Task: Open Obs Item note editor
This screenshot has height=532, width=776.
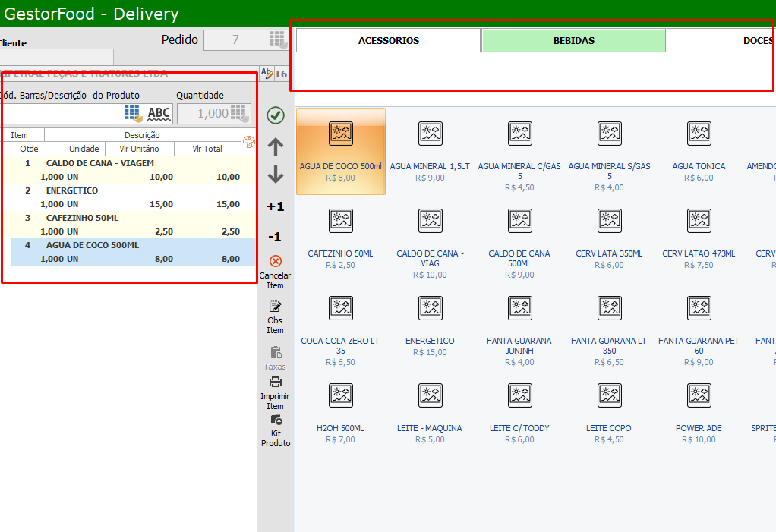Action: coord(275,316)
